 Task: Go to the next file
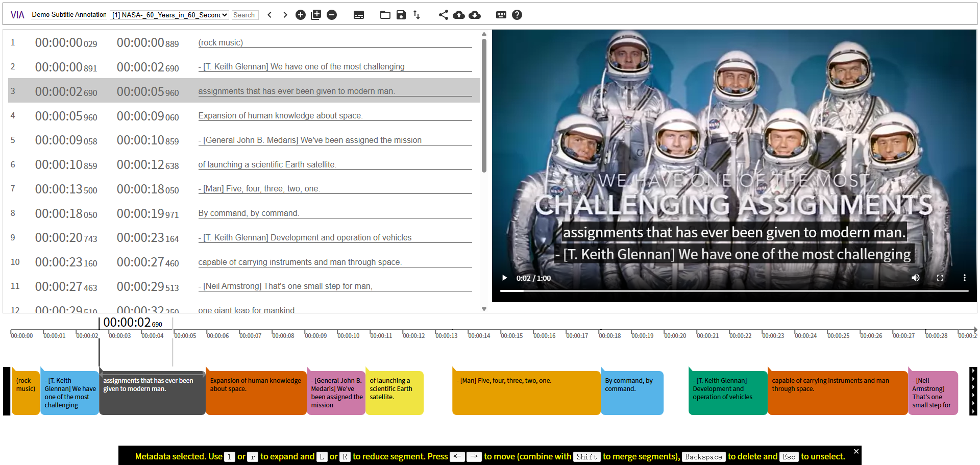pyautogui.click(x=285, y=15)
